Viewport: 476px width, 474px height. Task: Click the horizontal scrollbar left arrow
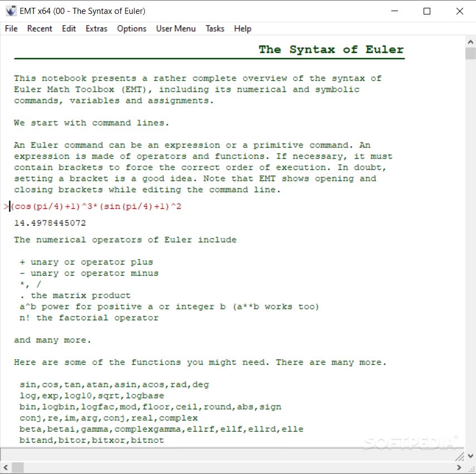click(6, 468)
